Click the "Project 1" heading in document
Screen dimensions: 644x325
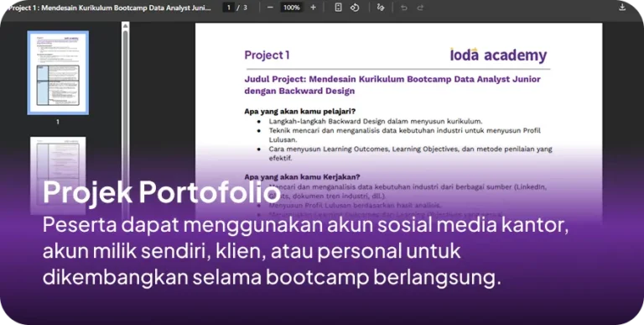[x=267, y=55]
